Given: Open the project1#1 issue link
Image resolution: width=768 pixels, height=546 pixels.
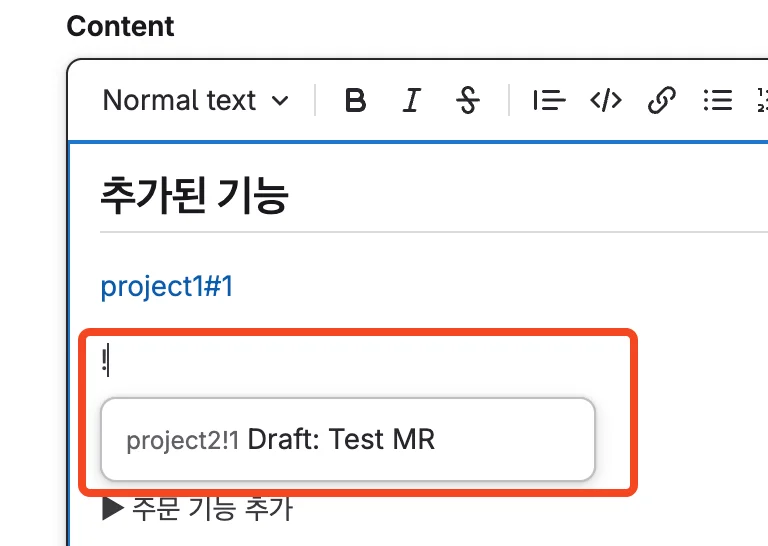Looking at the screenshot, I should 167,287.
